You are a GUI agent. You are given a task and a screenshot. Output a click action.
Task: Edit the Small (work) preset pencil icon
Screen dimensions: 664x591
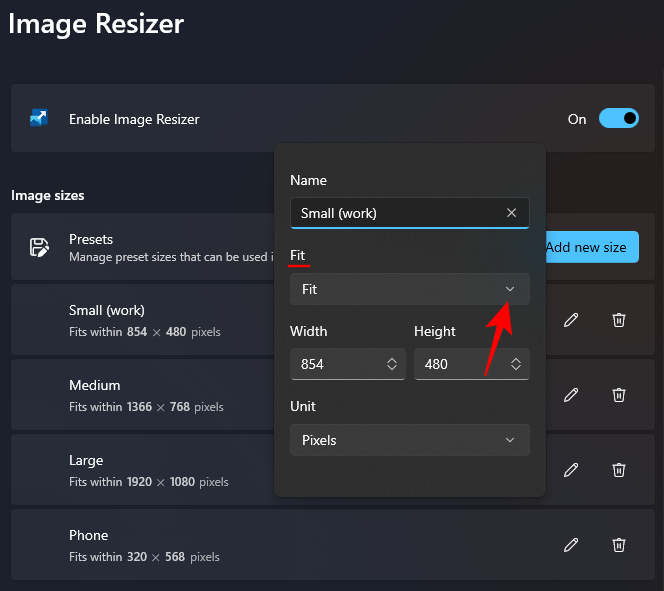point(571,320)
